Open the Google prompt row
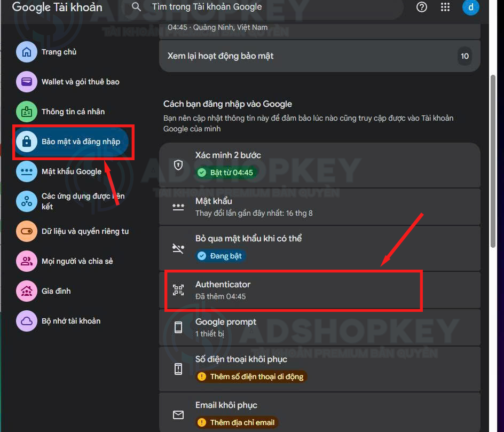 (x=319, y=327)
